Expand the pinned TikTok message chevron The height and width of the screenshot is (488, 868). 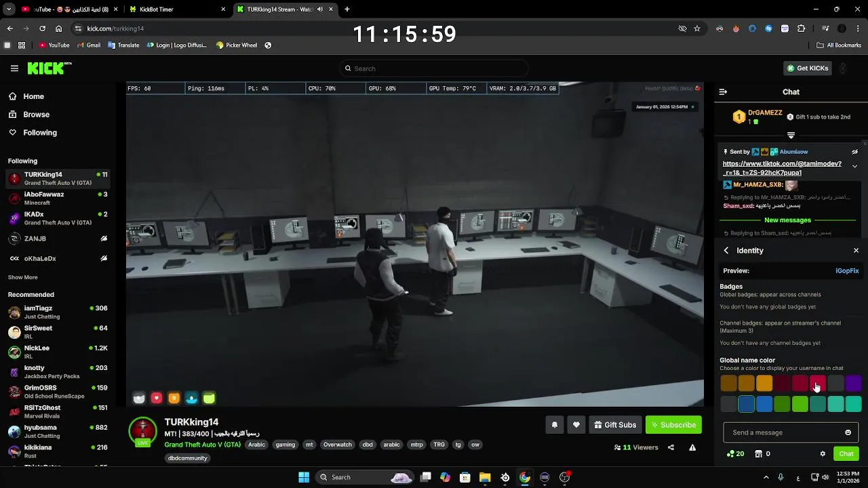pos(854,166)
